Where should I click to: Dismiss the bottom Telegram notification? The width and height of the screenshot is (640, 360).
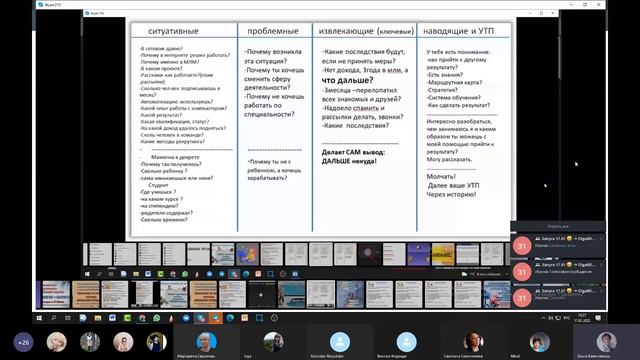[601, 291]
